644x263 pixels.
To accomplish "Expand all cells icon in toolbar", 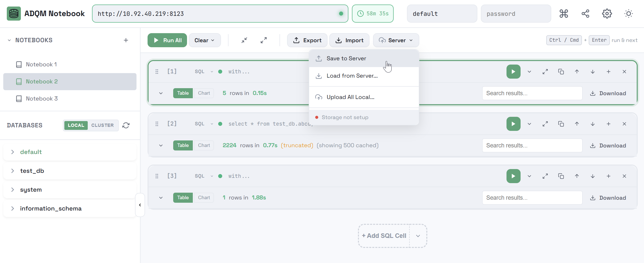I will coord(263,40).
